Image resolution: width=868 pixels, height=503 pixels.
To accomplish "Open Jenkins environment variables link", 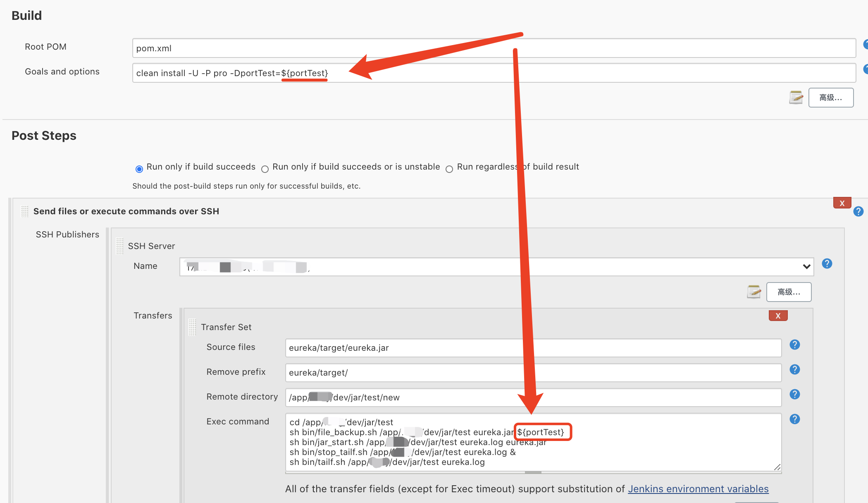I will pos(698,489).
